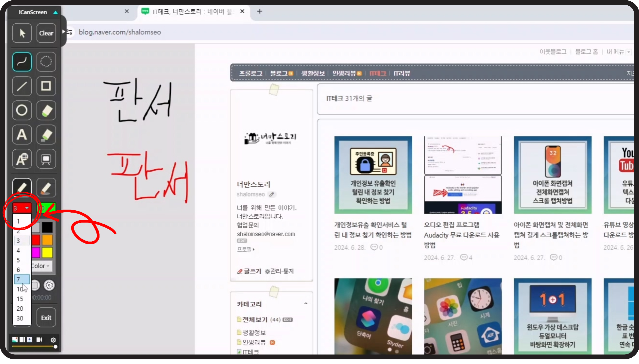639x364 pixels.
Task: Close the IT테크 너만스토리 browser tab
Action: click(x=242, y=11)
